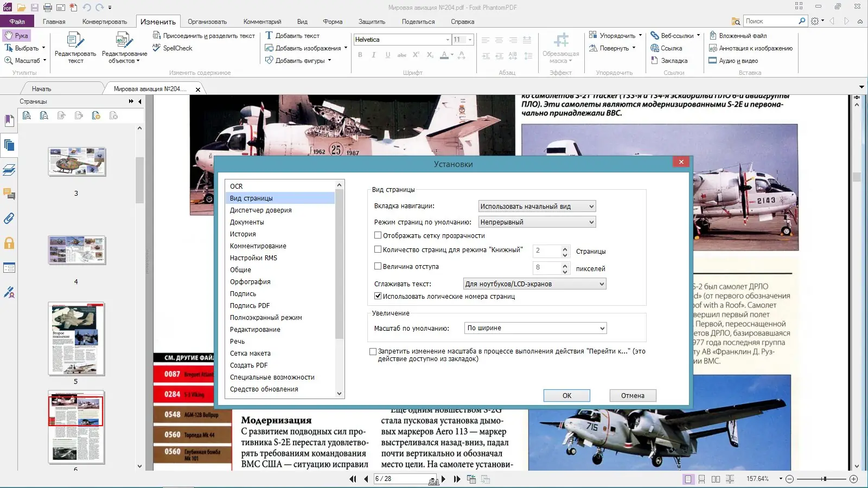Click Вложенный файл icon
868x488 pixels.
point(713,36)
